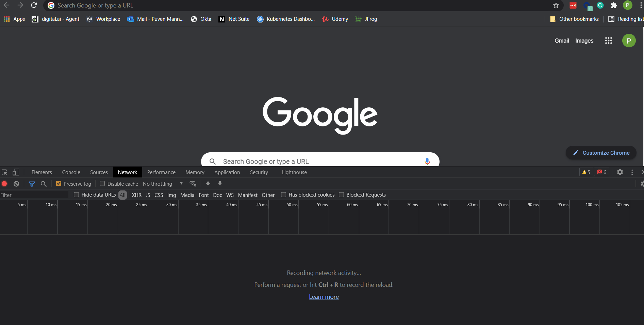Toggle the network filter funnel icon
The height and width of the screenshot is (325, 644).
32,184
